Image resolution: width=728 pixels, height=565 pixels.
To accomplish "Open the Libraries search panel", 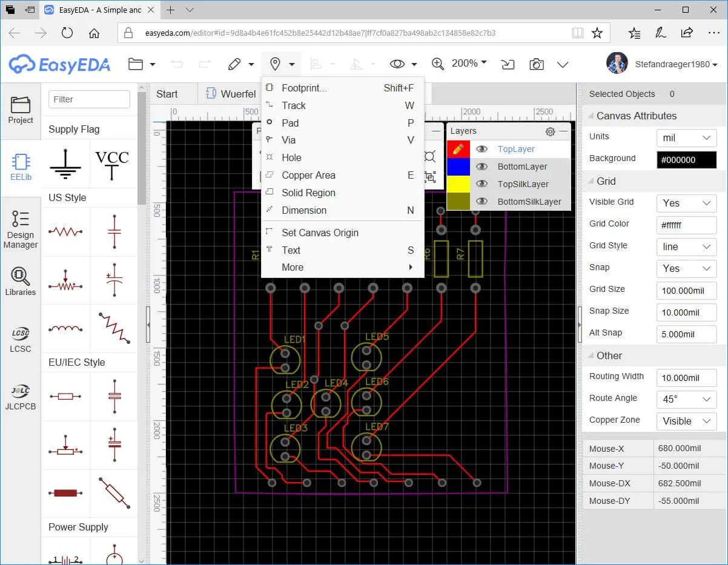I will coord(21,282).
